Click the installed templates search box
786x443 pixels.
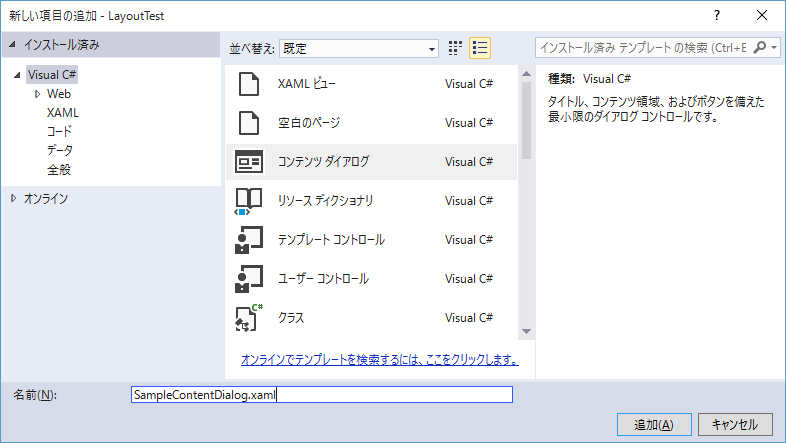click(643, 48)
